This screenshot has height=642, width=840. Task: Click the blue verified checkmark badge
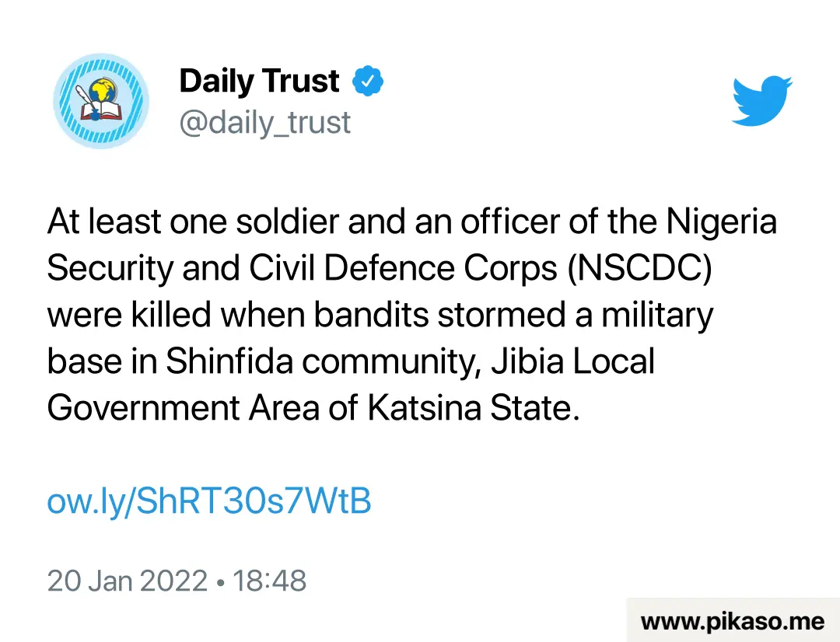click(367, 81)
